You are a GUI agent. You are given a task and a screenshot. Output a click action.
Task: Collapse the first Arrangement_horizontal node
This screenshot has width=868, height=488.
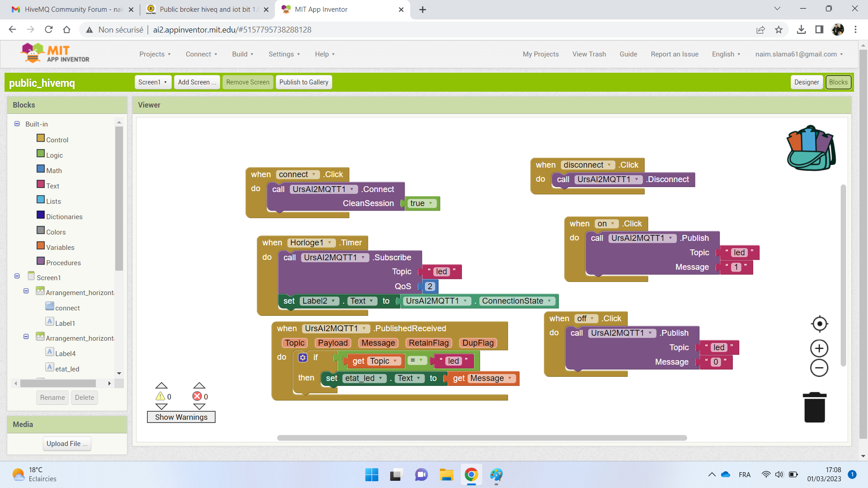26,291
